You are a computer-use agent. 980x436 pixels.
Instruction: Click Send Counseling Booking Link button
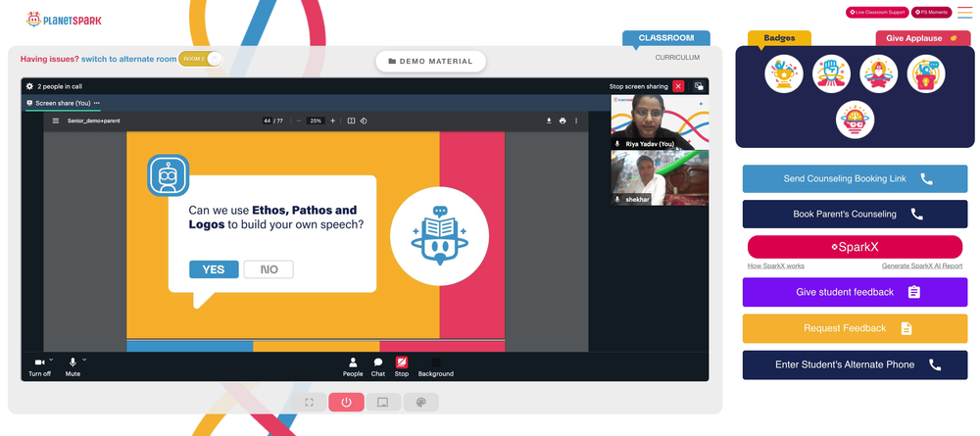coord(855,178)
